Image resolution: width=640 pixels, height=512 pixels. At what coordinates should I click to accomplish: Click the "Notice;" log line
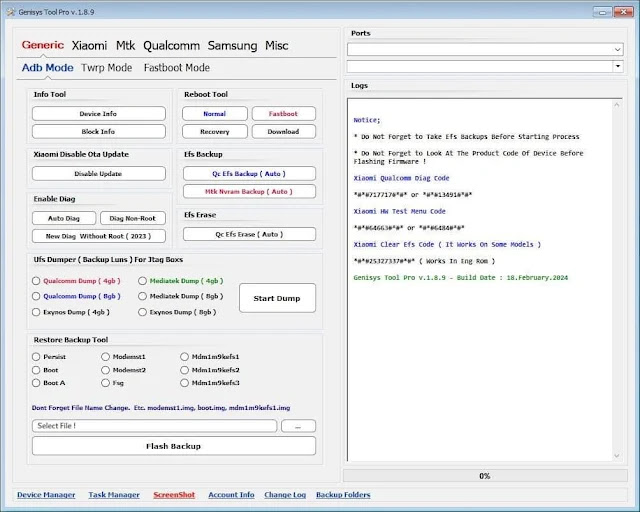(367, 120)
